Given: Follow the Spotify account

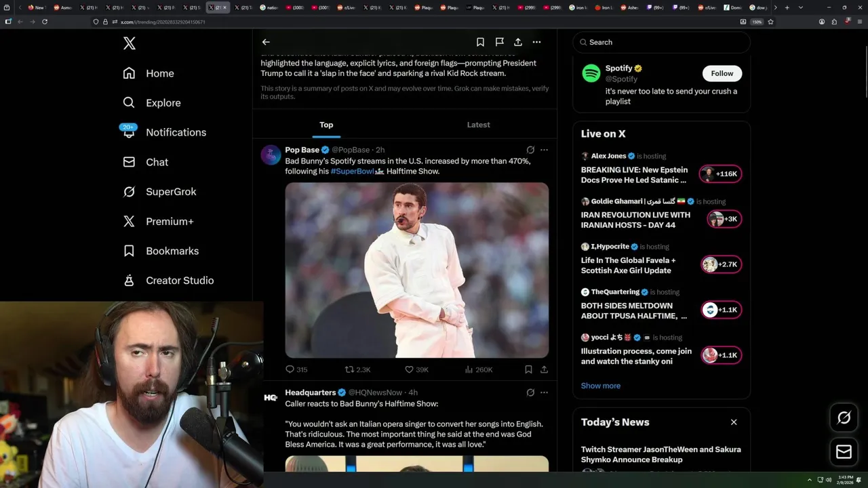Looking at the screenshot, I should point(722,73).
